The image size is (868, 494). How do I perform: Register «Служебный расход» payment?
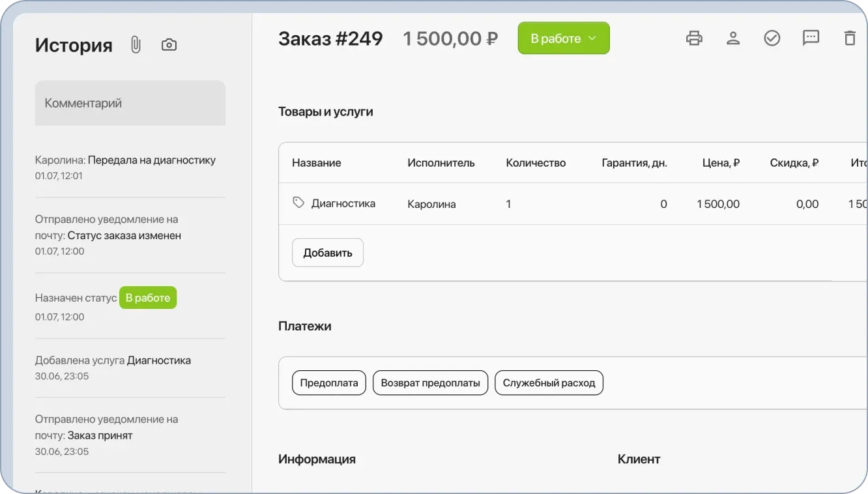coord(549,383)
